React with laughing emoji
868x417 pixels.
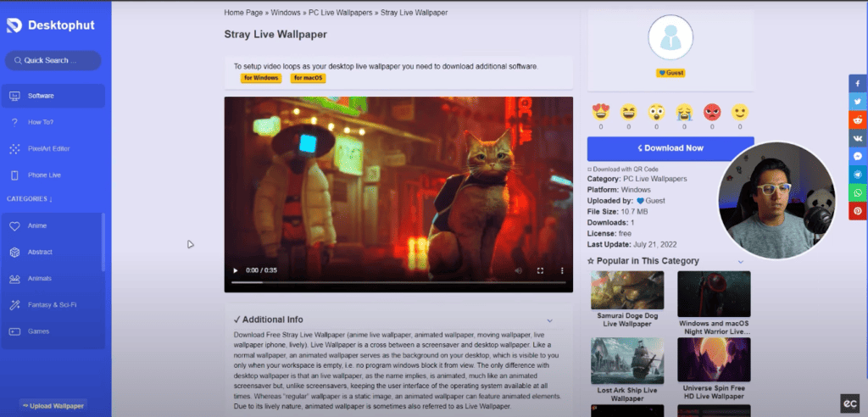coord(628,113)
